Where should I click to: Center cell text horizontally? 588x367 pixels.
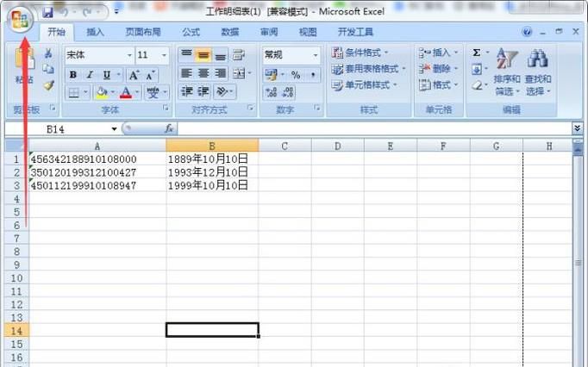[x=203, y=73]
